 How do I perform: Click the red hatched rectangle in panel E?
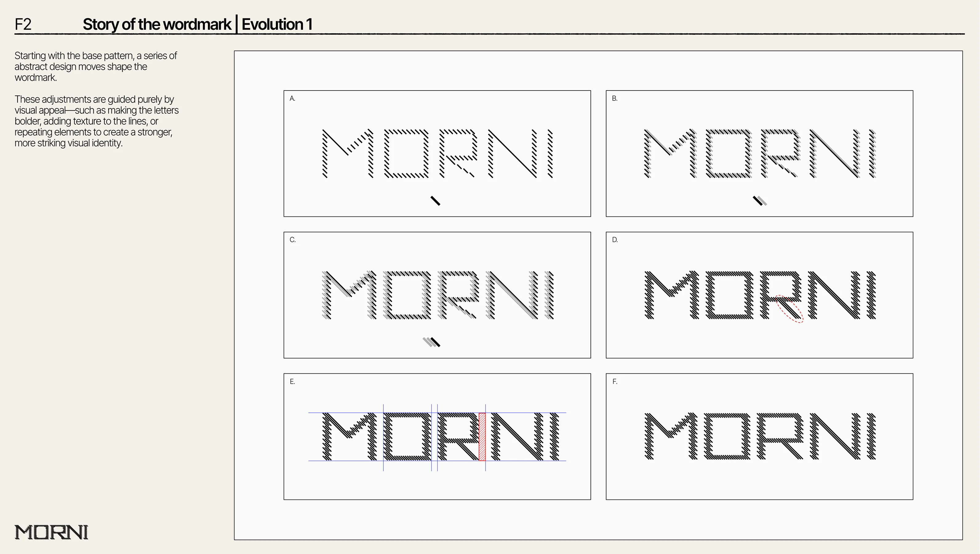(x=482, y=436)
